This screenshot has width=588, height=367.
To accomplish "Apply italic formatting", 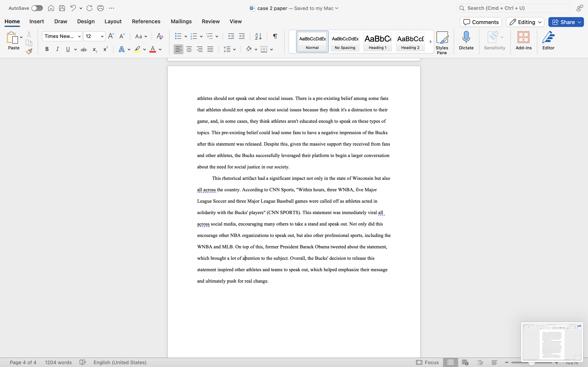I will (x=57, y=49).
